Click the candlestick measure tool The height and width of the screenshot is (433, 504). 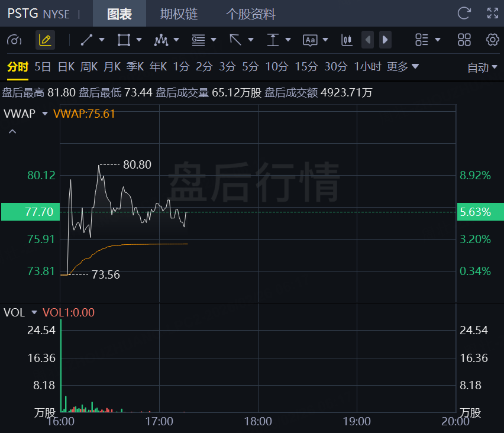coord(347,40)
